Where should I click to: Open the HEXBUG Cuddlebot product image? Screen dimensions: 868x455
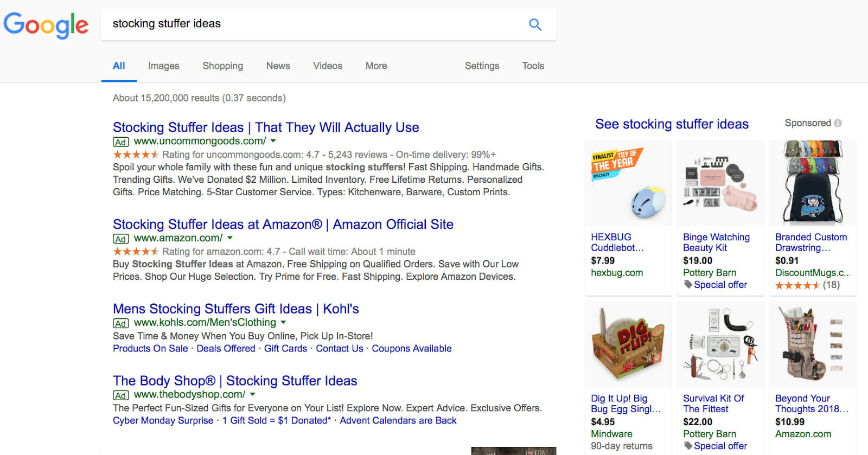[628, 183]
